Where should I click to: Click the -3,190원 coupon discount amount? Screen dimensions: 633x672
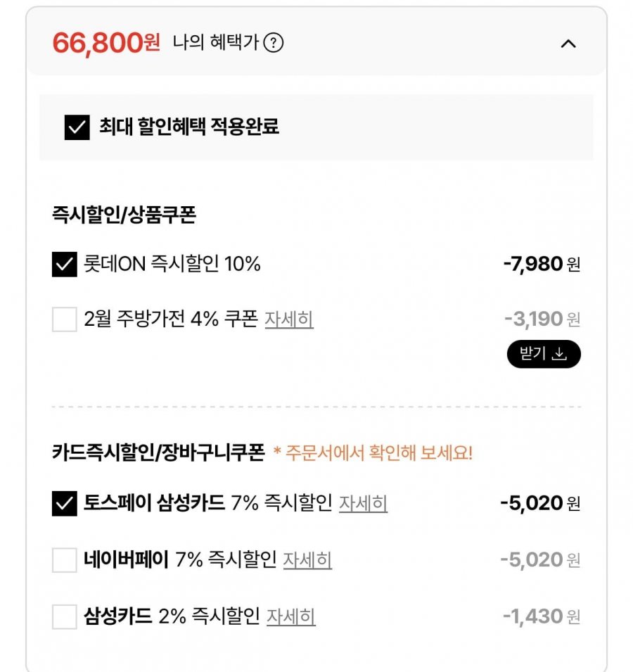[542, 319]
